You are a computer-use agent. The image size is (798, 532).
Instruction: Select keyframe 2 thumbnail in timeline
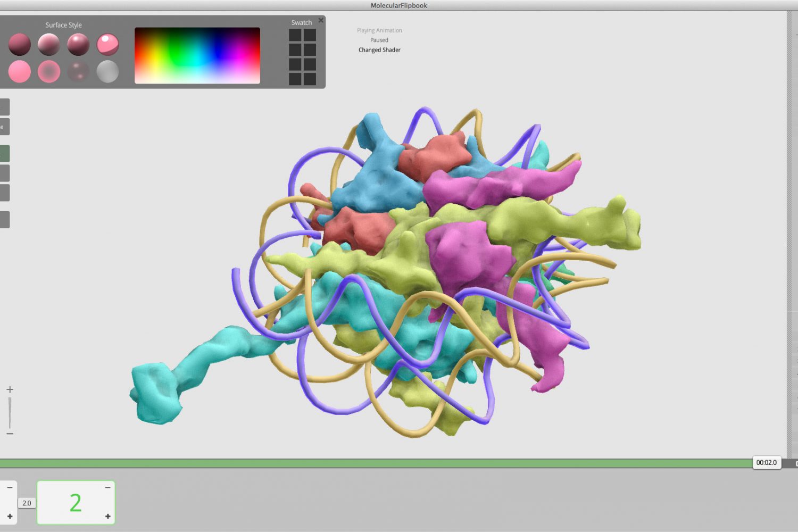pos(76,503)
